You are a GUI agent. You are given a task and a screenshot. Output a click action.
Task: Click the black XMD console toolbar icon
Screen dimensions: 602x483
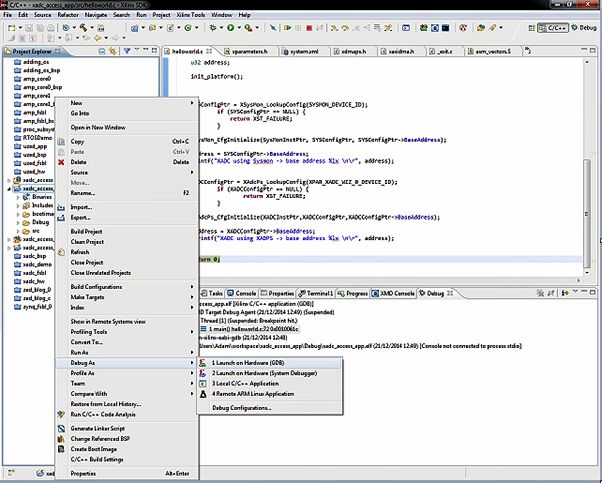445,28
